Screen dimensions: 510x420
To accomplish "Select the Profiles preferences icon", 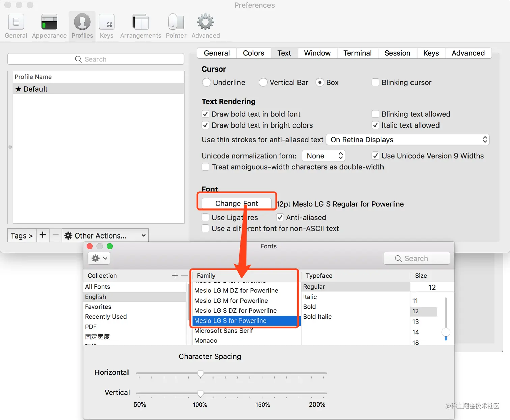I will point(82,26).
